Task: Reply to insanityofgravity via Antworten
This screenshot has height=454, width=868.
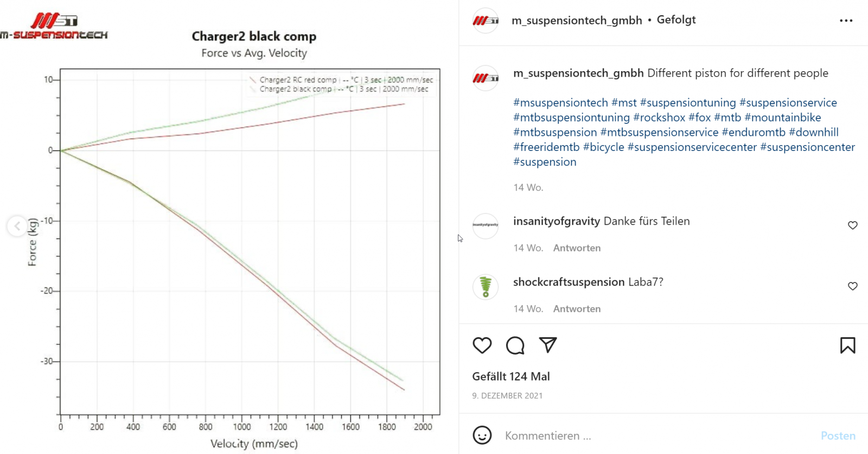Action: tap(577, 248)
